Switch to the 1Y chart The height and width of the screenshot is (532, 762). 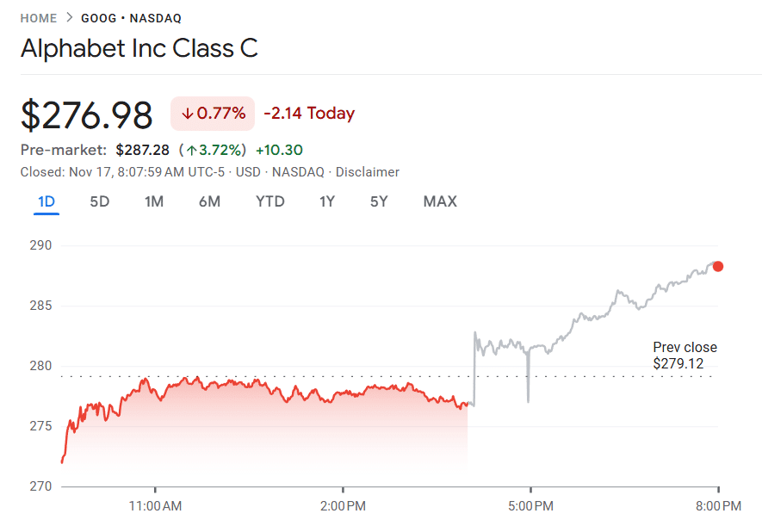(x=327, y=201)
